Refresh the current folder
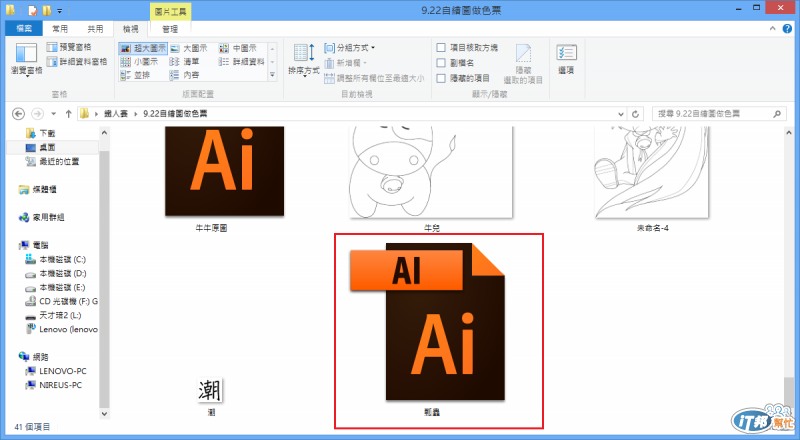Image resolution: width=800 pixels, height=440 pixels. [x=635, y=114]
